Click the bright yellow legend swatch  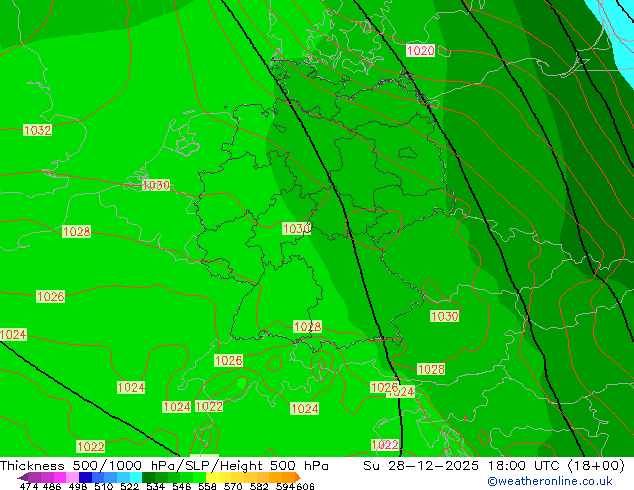[213, 477]
